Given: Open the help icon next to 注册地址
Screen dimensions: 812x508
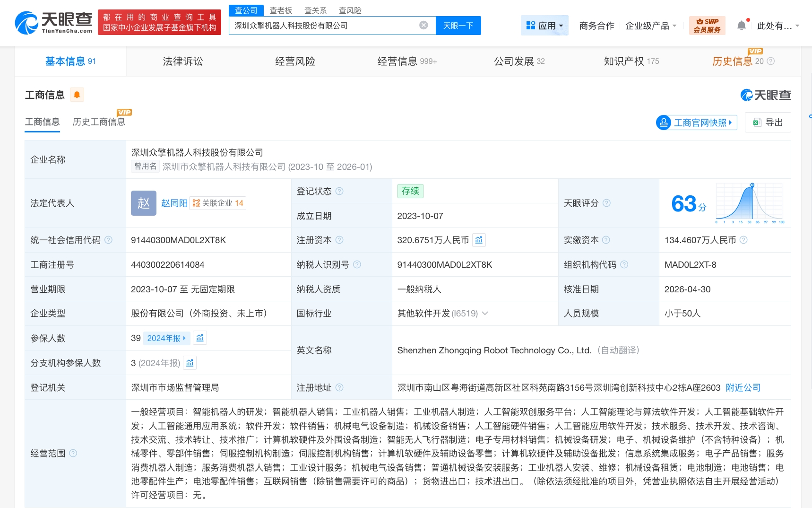Looking at the screenshot, I should tap(339, 387).
